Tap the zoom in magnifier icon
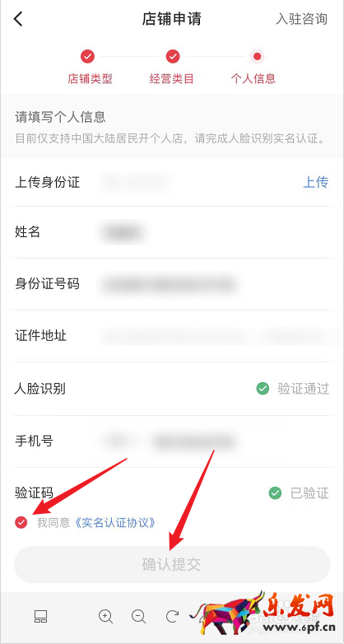This screenshot has width=344, height=644. click(x=106, y=616)
